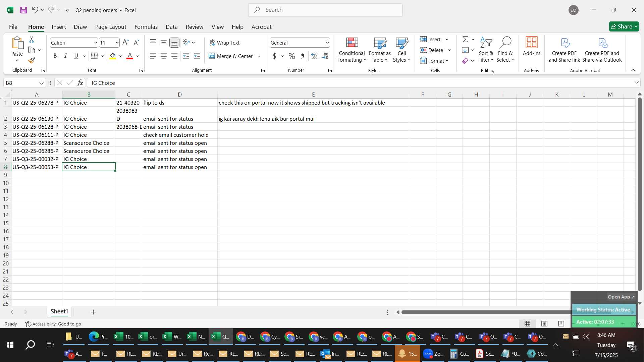Apply the red font color
644x362 pixels.
click(x=130, y=56)
